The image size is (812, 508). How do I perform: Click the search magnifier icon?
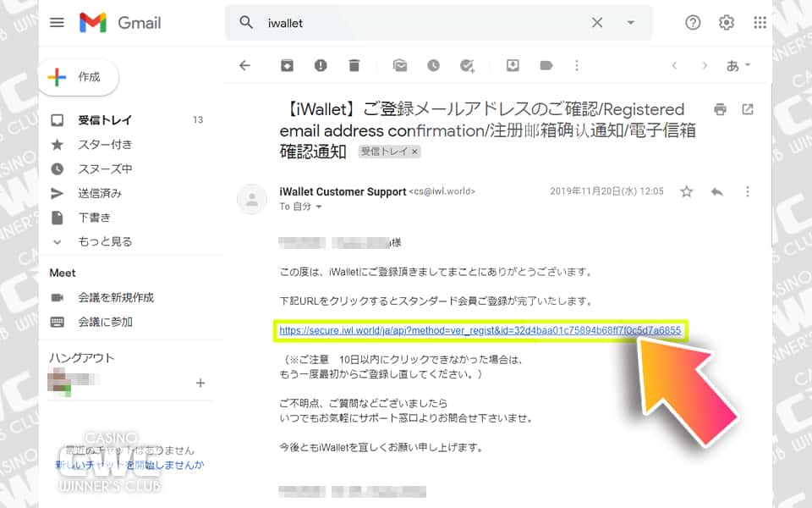(x=246, y=22)
